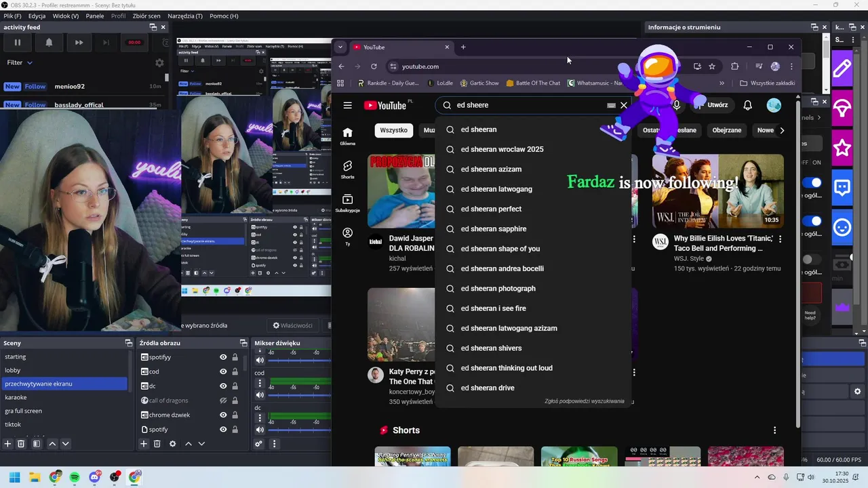Show the hidden call of dragons source
The image size is (868, 488).
[223, 401]
